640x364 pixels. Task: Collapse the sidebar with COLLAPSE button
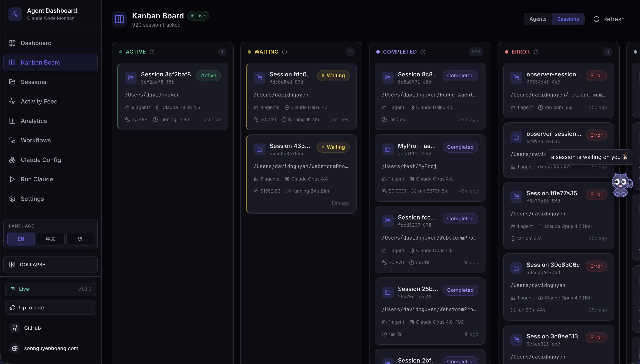click(x=51, y=265)
